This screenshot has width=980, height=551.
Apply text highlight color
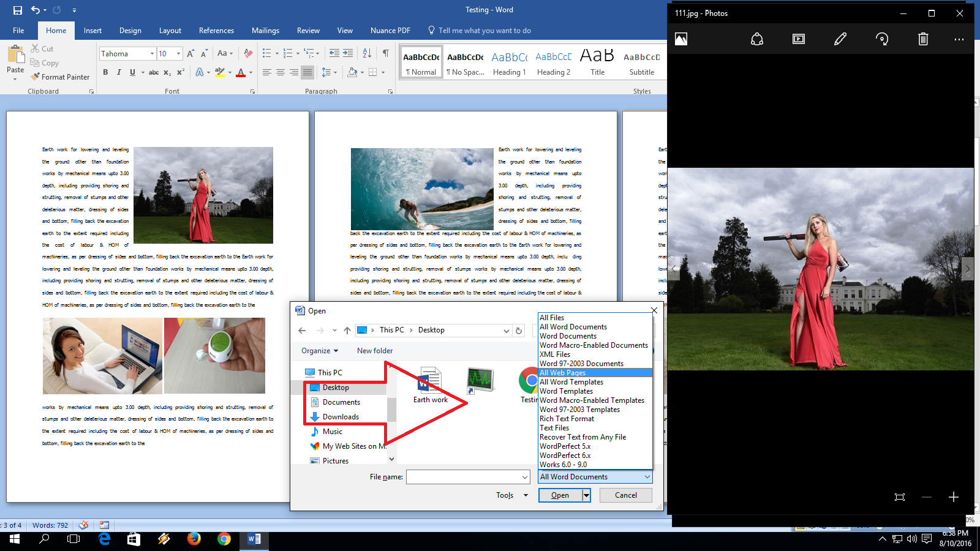(x=220, y=72)
